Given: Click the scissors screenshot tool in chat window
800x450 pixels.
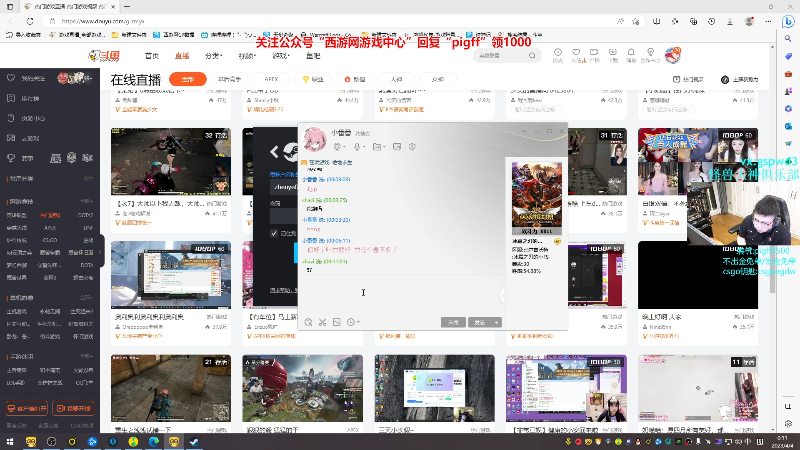Looking at the screenshot, I should tap(322, 322).
